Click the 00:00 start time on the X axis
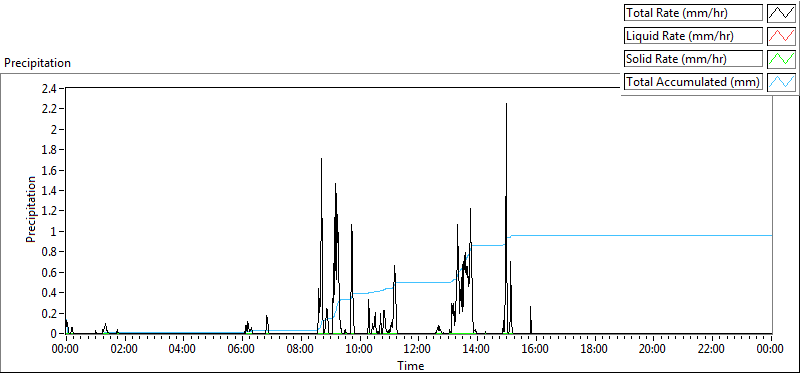800x373 pixels. coord(66,349)
